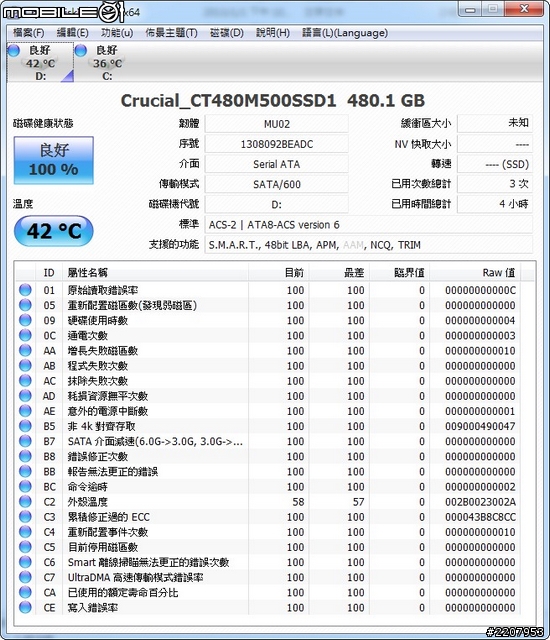Open the 功能(u) menu
The height and width of the screenshot is (640, 550).
coord(117,33)
